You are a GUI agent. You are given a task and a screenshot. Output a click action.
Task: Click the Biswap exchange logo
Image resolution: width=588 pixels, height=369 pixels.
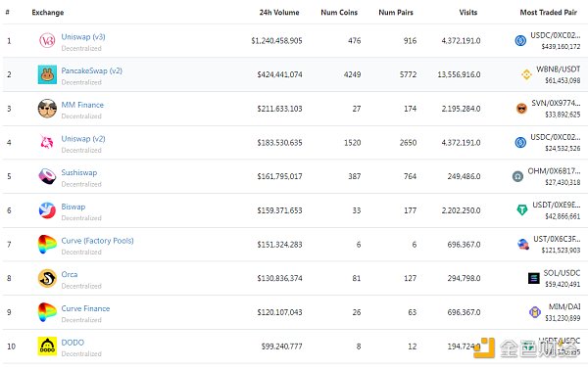pos(47,210)
